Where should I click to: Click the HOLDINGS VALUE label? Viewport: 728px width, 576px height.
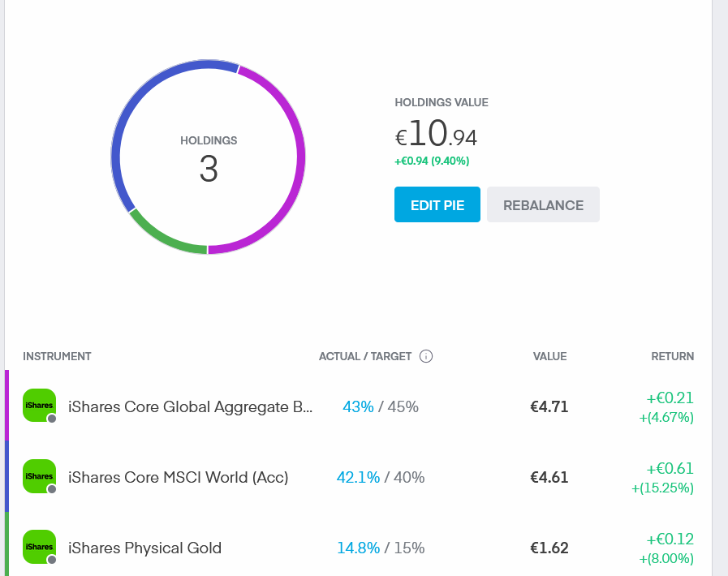coord(441,102)
